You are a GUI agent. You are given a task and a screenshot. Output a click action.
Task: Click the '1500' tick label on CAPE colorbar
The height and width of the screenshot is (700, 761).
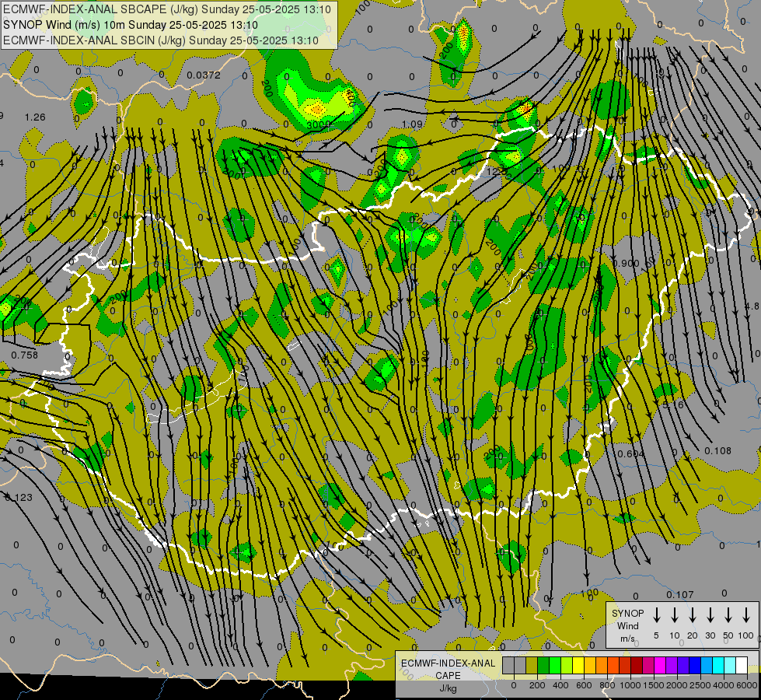click(654, 685)
